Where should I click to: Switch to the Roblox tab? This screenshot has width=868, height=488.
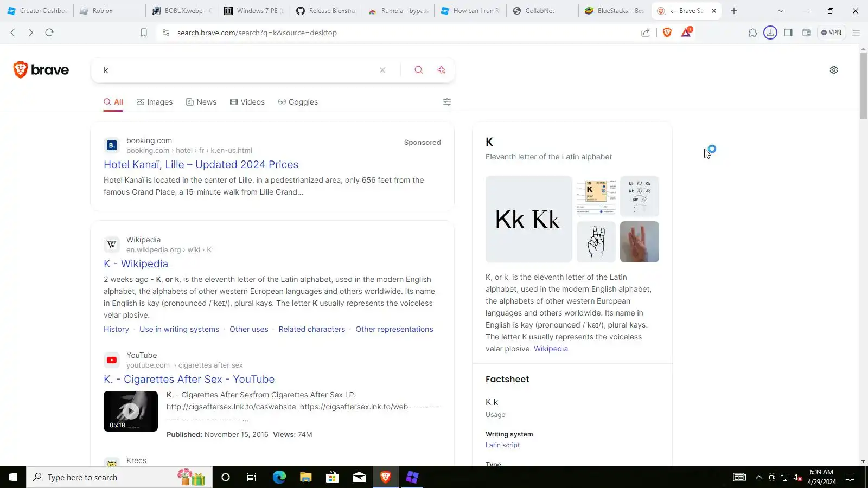108,11
